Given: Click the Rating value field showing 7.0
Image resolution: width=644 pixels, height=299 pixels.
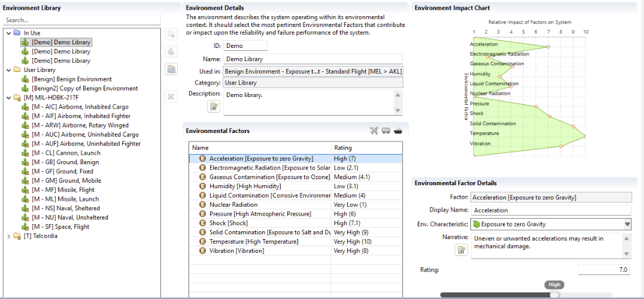Looking at the screenshot, I should tap(604, 270).
